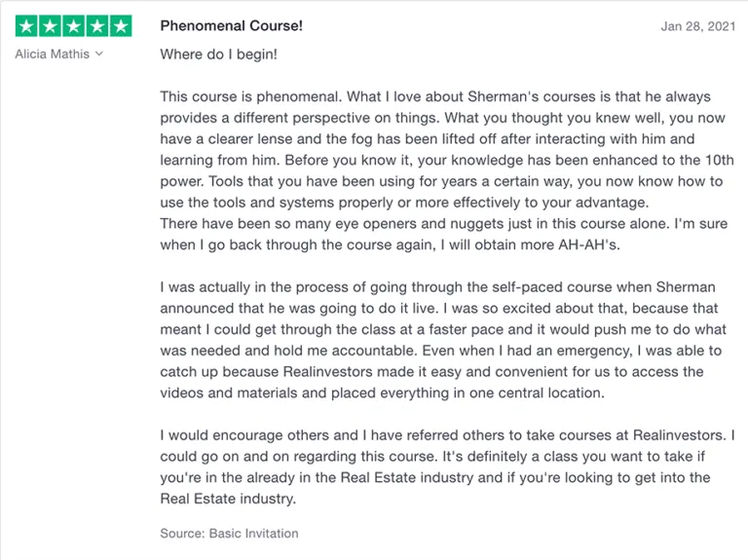
Task: Open reviewer Alicia Mathis's name
Action: point(52,54)
